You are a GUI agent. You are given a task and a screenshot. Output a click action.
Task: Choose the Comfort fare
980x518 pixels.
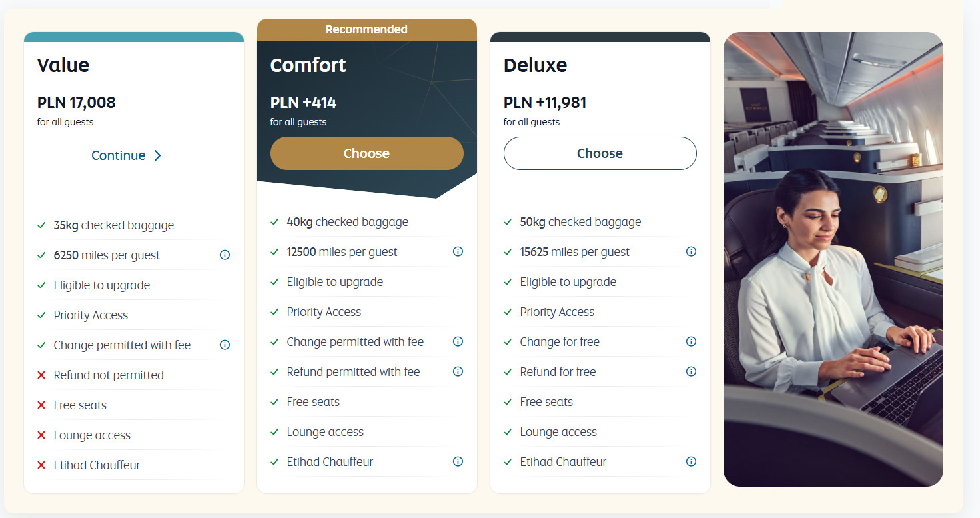(x=366, y=153)
